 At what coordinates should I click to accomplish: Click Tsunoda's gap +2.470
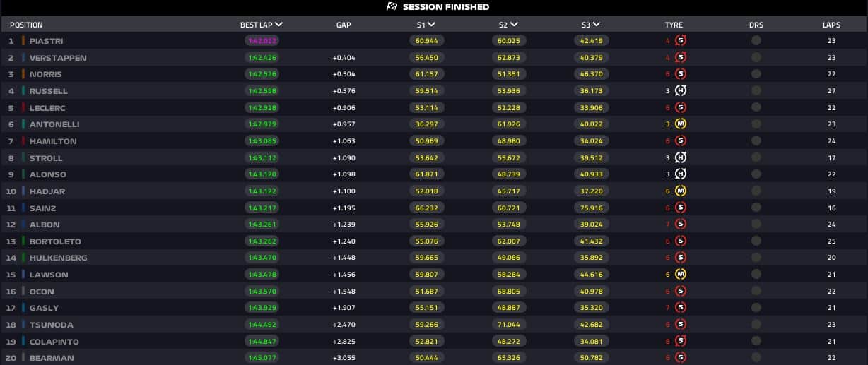point(344,325)
